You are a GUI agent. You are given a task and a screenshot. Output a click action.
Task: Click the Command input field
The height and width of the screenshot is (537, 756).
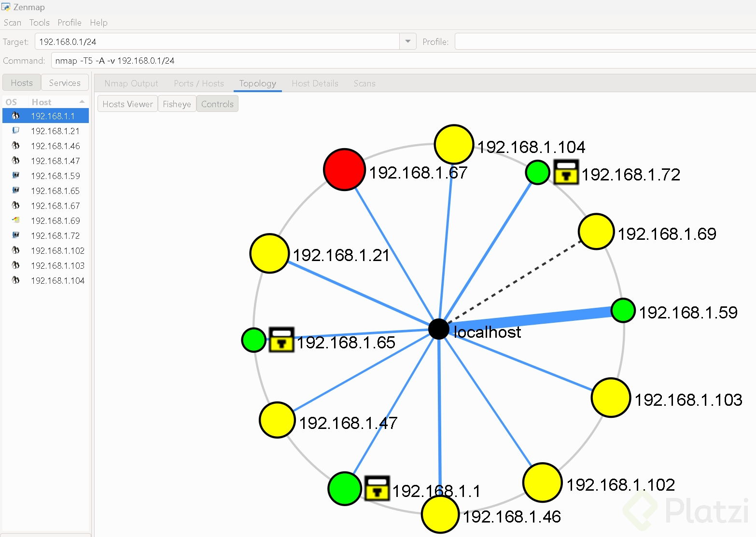pyautogui.click(x=404, y=61)
